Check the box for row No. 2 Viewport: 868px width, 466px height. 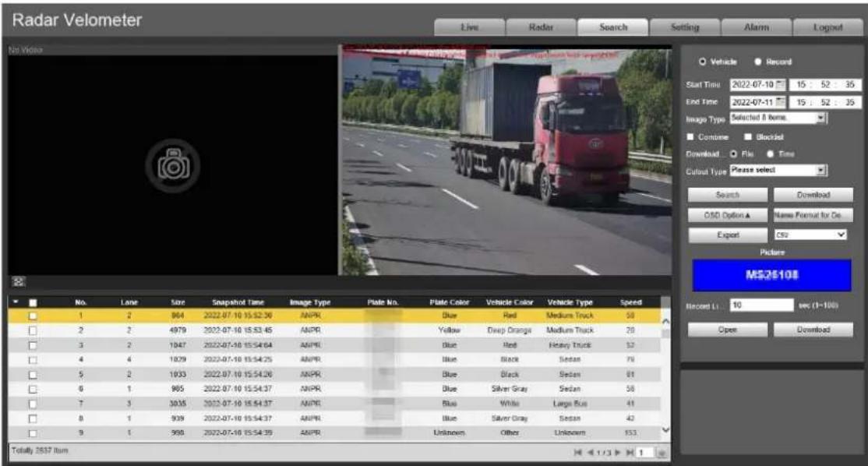33,330
